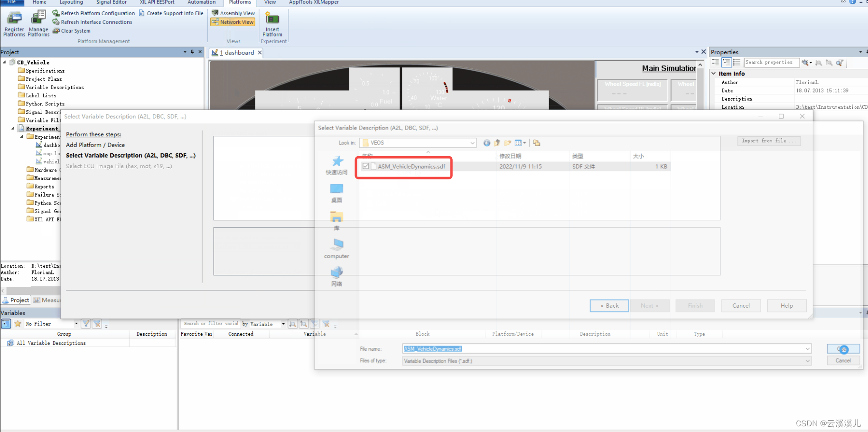The image size is (868, 432).
Task: Click rightmost file dialog toolbar icon
Action: tap(537, 143)
